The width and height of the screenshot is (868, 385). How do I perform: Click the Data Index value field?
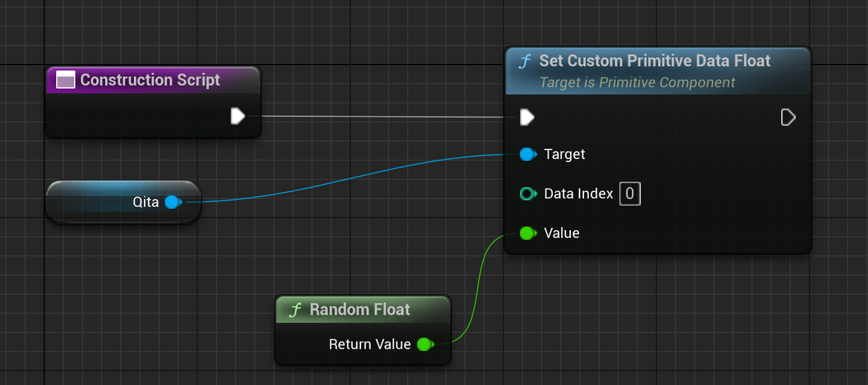pos(630,194)
